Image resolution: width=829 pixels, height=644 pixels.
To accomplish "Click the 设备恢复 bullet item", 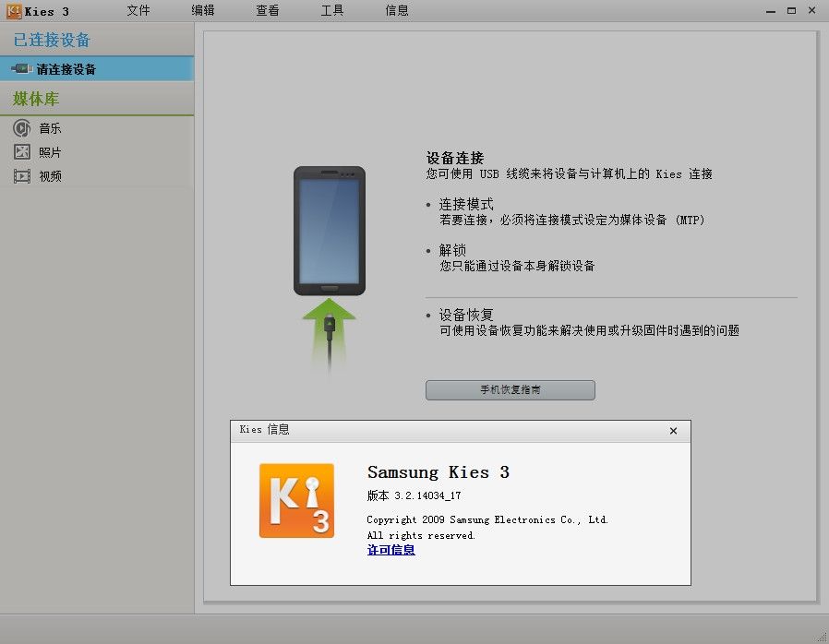I will click(466, 316).
